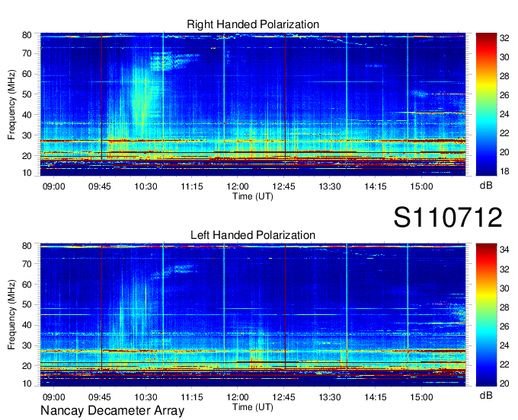
Task: Click the left-handed polarization colorbar
Action: pos(486,315)
